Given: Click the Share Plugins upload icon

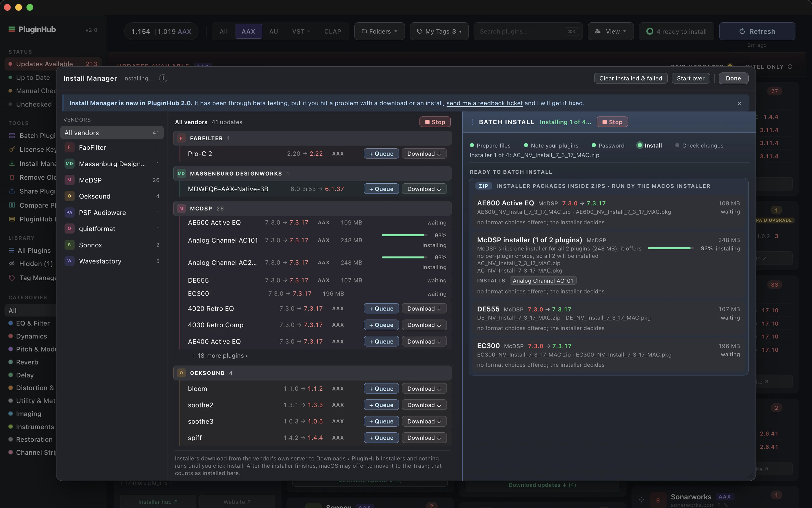Looking at the screenshot, I should pos(12,191).
